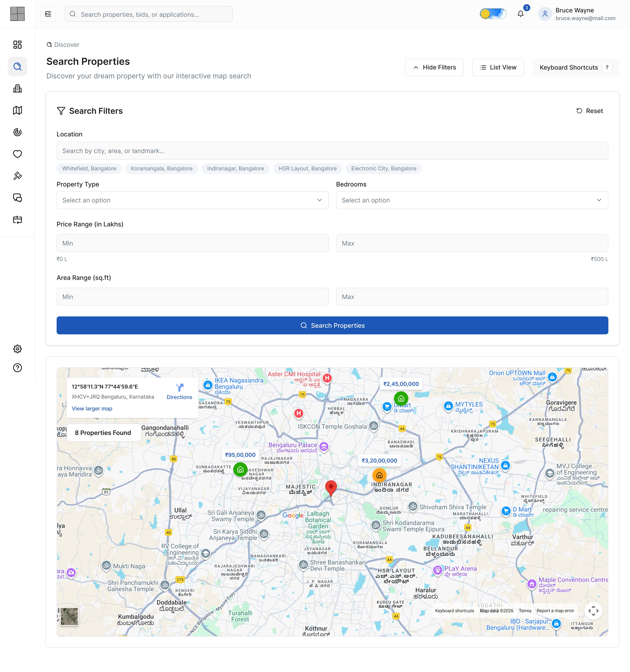Click the red location pin on the map
630x672 pixels.
[x=331, y=488]
